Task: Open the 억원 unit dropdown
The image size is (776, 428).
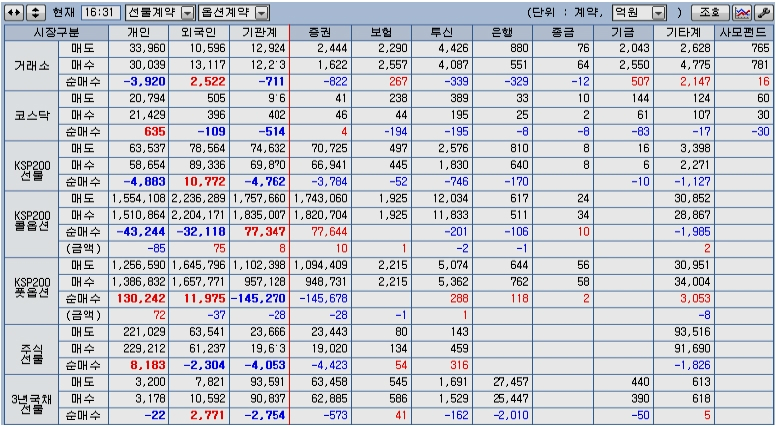Action: pyautogui.click(x=638, y=13)
